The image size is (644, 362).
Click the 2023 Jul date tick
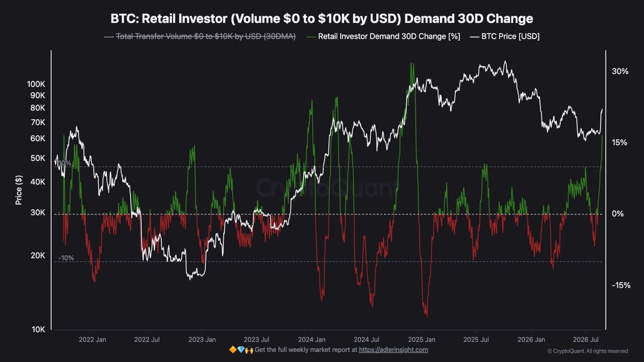[x=257, y=339]
